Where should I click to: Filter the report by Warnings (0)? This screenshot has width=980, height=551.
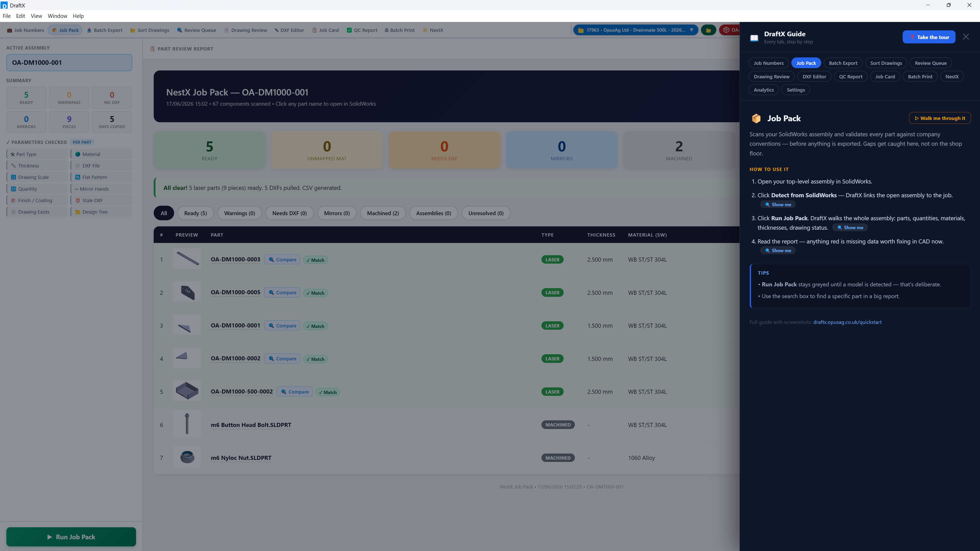tap(240, 213)
